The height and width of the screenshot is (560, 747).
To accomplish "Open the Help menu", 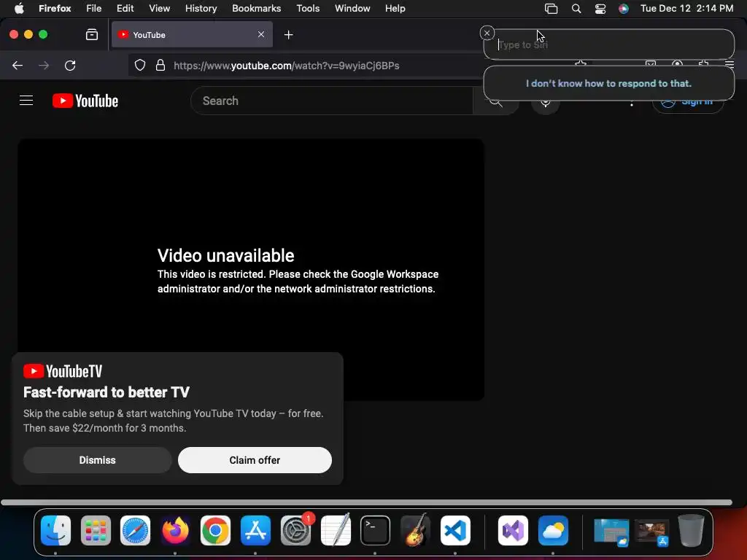I will (x=395, y=8).
